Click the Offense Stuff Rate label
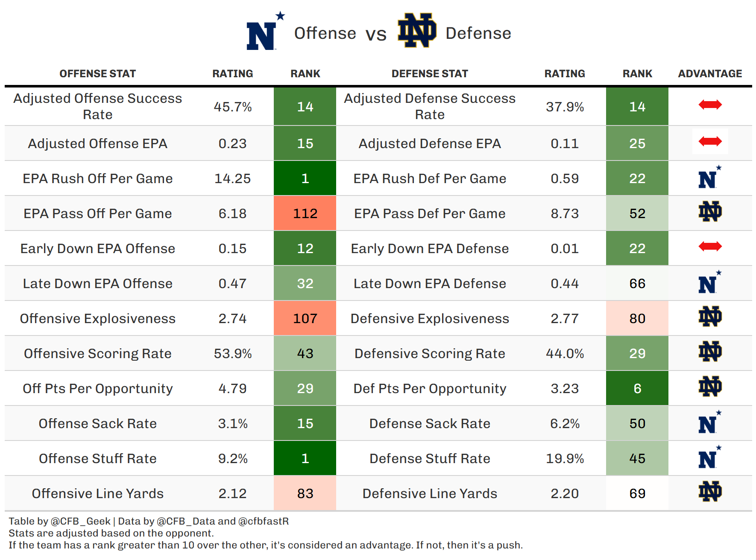 pyautogui.click(x=97, y=458)
